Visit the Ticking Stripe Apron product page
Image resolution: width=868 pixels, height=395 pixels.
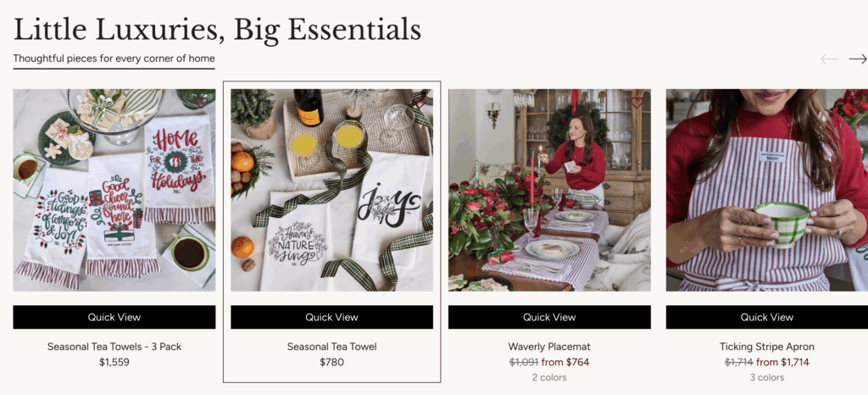point(766,347)
